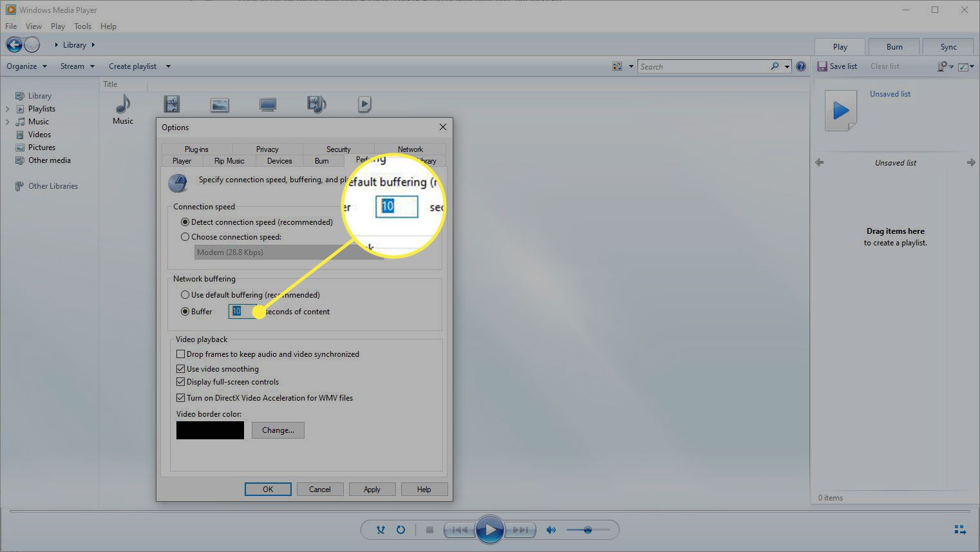Select Use default buffering radio button
The height and width of the screenshot is (552, 980).
(x=185, y=294)
